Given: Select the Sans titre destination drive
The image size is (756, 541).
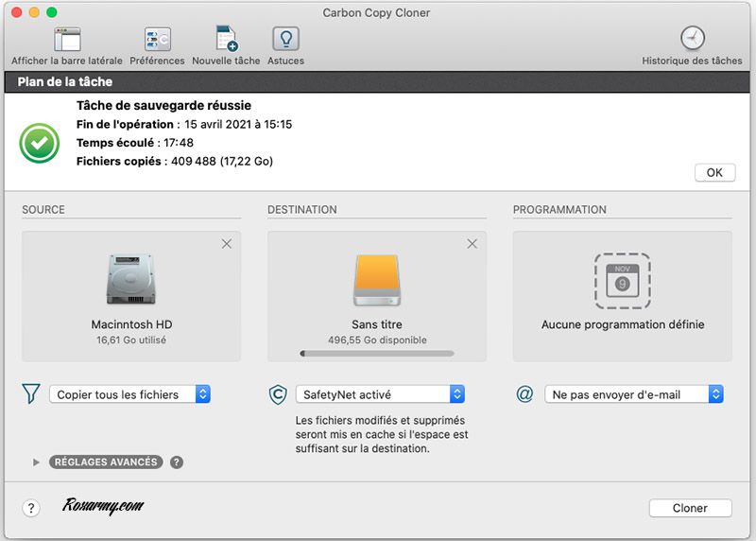Looking at the screenshot, I should [x=377, y=280].
